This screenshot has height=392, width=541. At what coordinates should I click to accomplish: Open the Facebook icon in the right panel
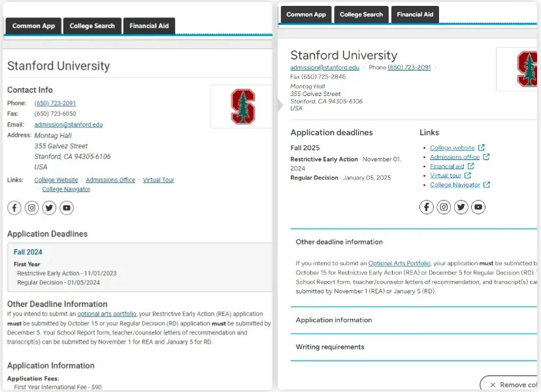(426, 207)
